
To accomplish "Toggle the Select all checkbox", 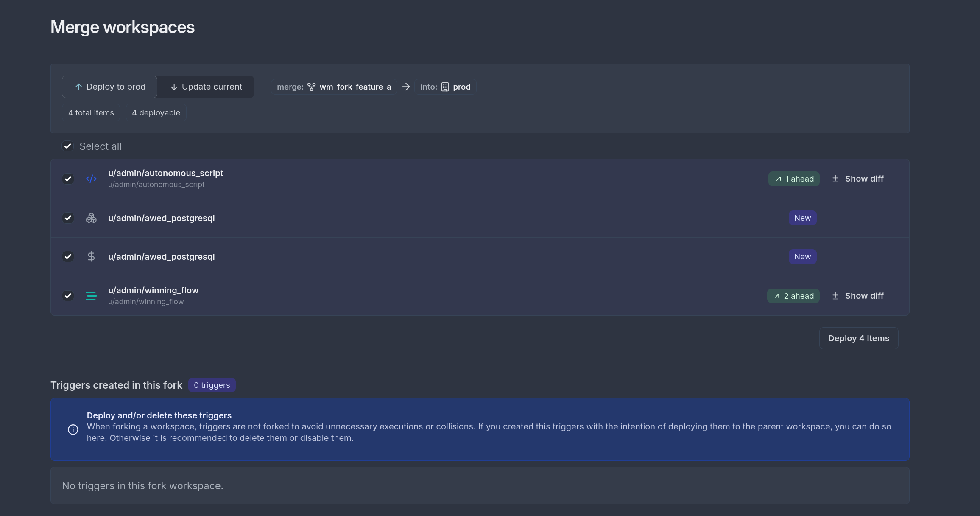I will point(68,146).
